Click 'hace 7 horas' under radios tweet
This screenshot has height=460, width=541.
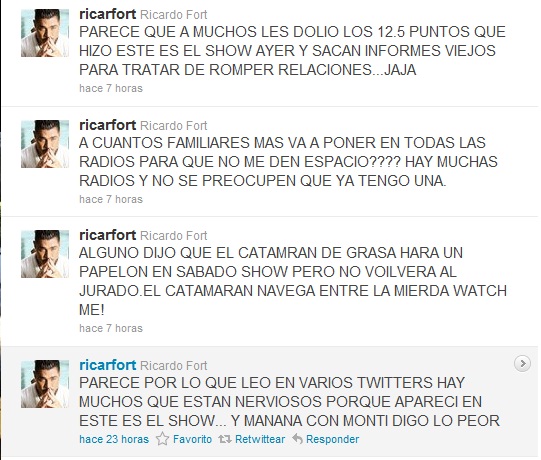(x=111, y=199)
